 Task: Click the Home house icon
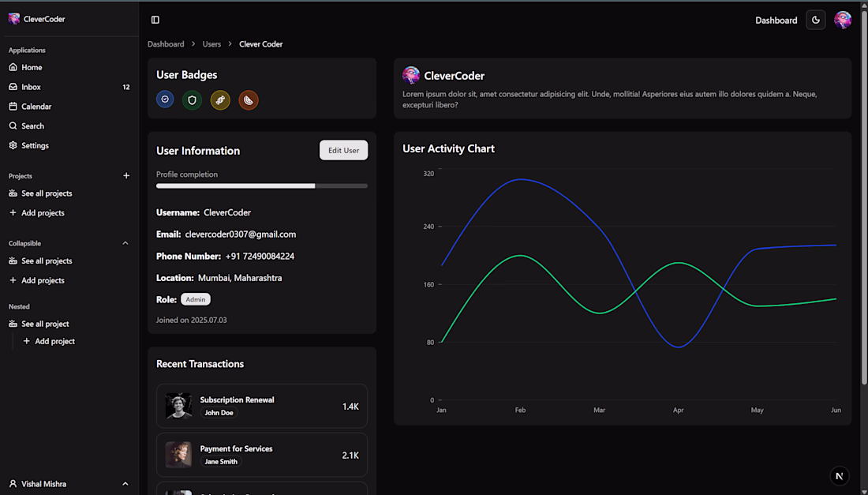[13, 67]
